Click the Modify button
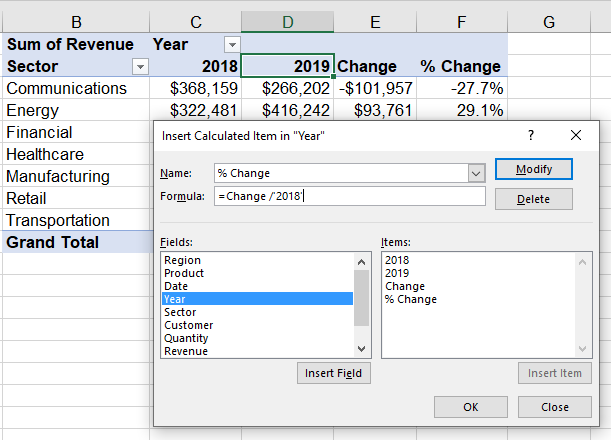This screenshot has height=440, width=611. (x=533, y=169)
